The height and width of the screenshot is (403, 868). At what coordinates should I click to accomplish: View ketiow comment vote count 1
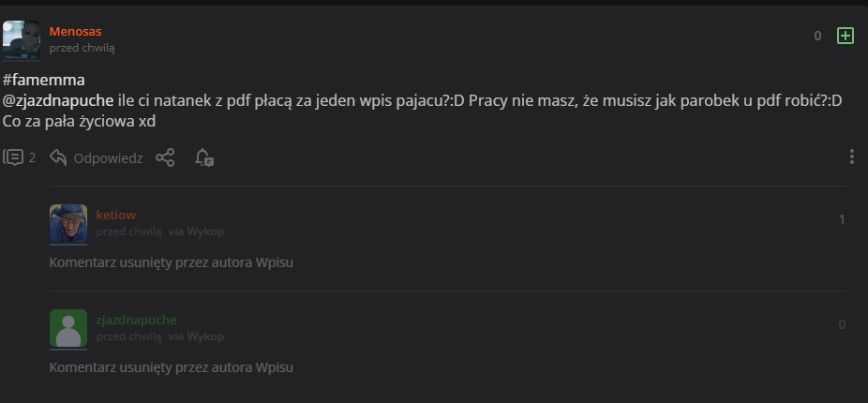842,219
